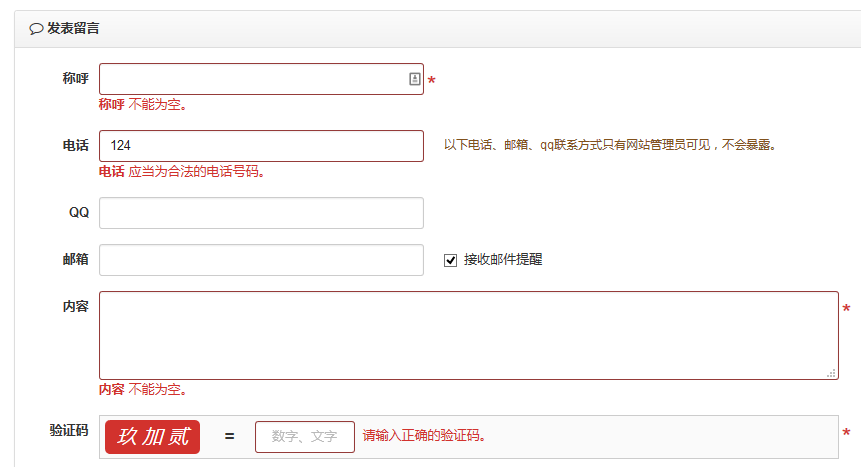Focus the empty 称呼 name input
The width and height of the screenshot is (861, 467).
point(250,79)
